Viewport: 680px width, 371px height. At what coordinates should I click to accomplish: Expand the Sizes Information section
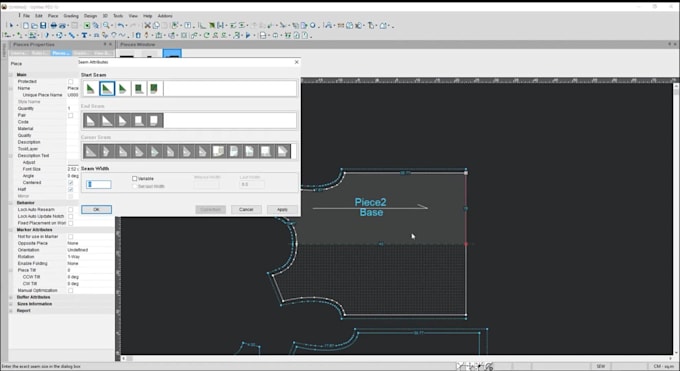11,304
